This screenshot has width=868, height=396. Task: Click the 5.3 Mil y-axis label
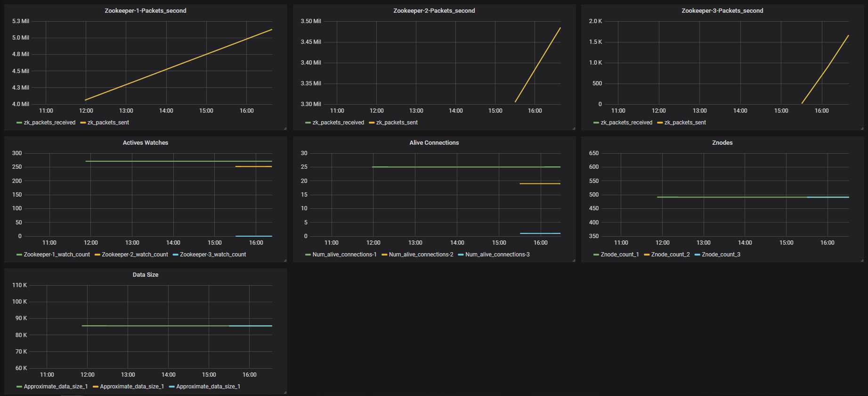click(20, 21)
